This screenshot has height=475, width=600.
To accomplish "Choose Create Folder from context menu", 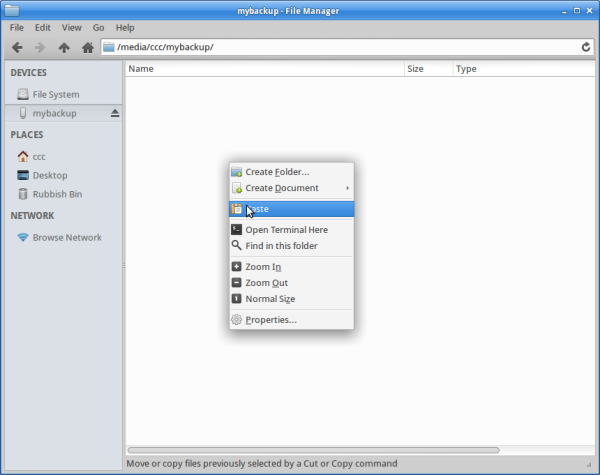I will [277, 172].
